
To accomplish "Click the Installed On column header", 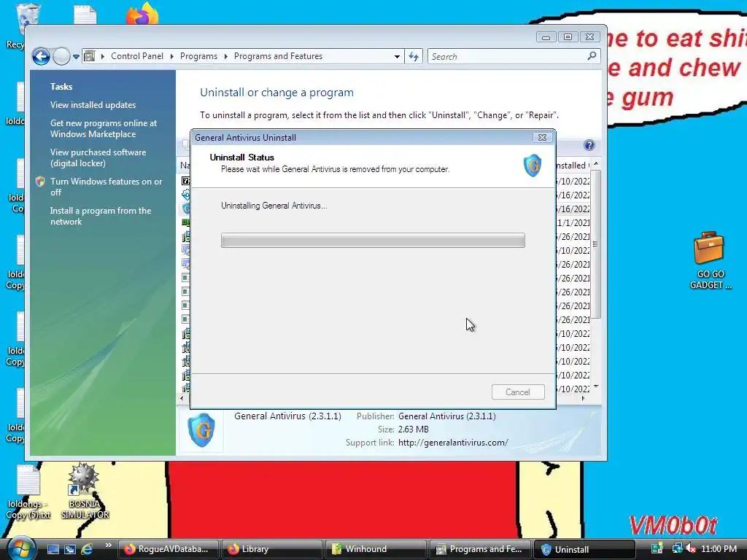I will point(573,166).
